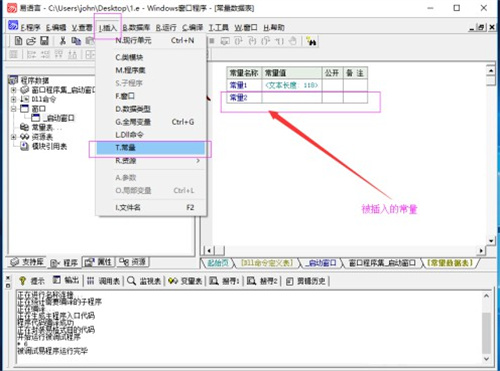Image resolution: width=500 pixels, height=371 pixels.
Task: Switch to the 支持库 panel tab
Action: [x=27, y=262]
